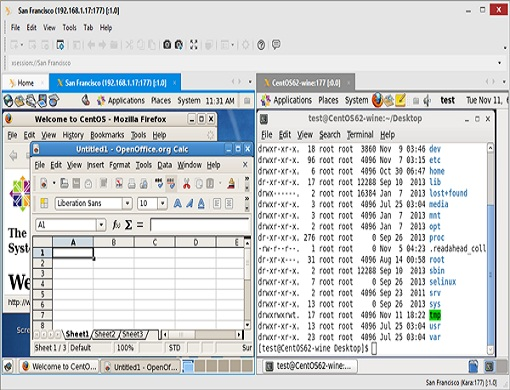Click the Italic A icon in Calc
Screen dimensions: 510x390
click(x=189, y=203)
